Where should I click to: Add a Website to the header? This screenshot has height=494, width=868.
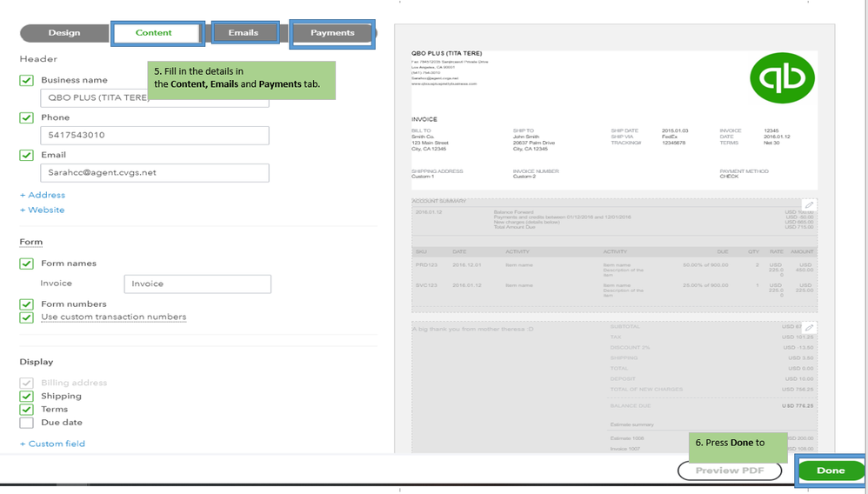coord(42,210)
